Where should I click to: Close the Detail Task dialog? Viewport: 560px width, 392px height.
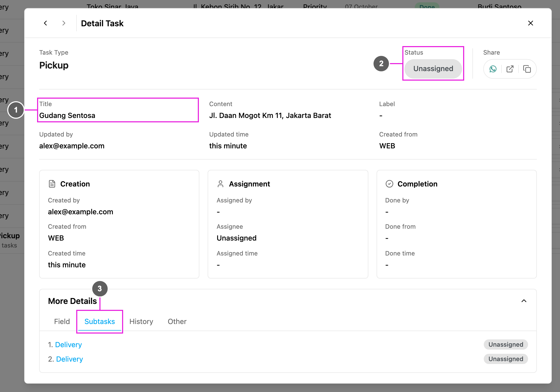click(x=530, y=23)
